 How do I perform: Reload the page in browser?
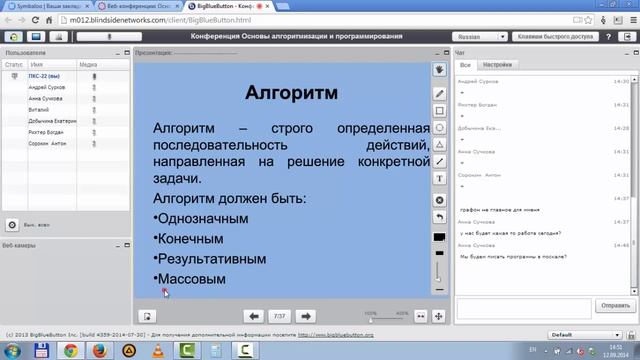[x=36, y=20]
